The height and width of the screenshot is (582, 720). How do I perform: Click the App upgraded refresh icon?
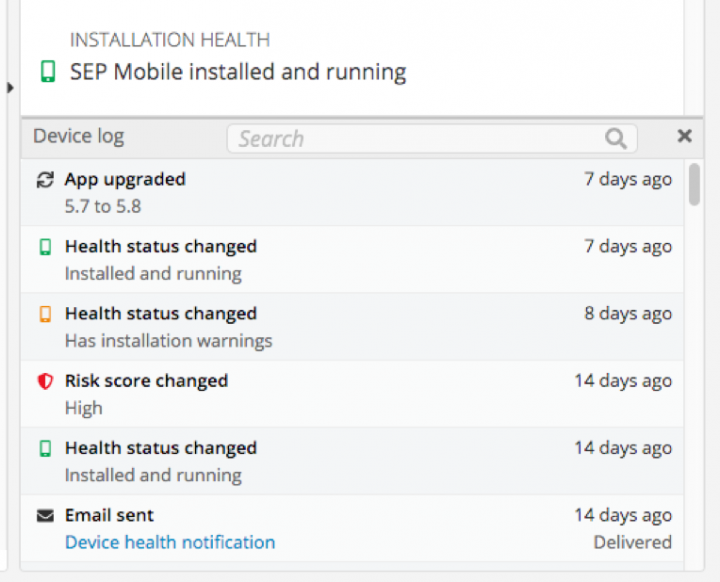click(45, 180)
